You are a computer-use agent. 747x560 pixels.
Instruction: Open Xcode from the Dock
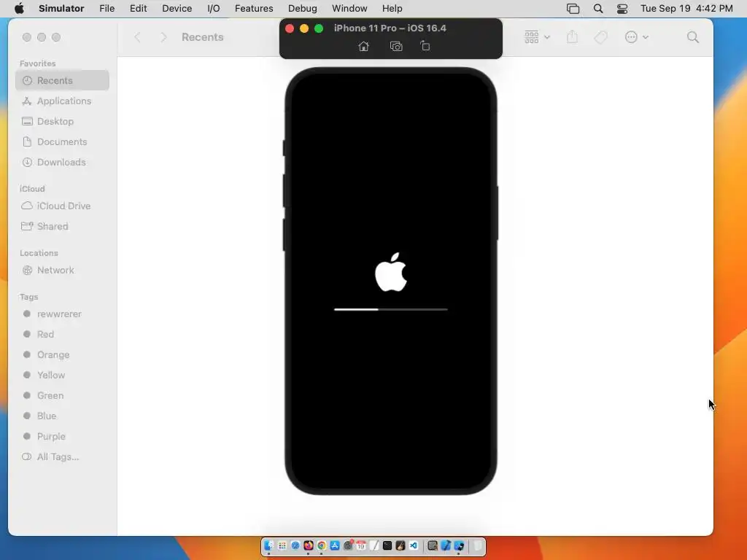[446, 545]
